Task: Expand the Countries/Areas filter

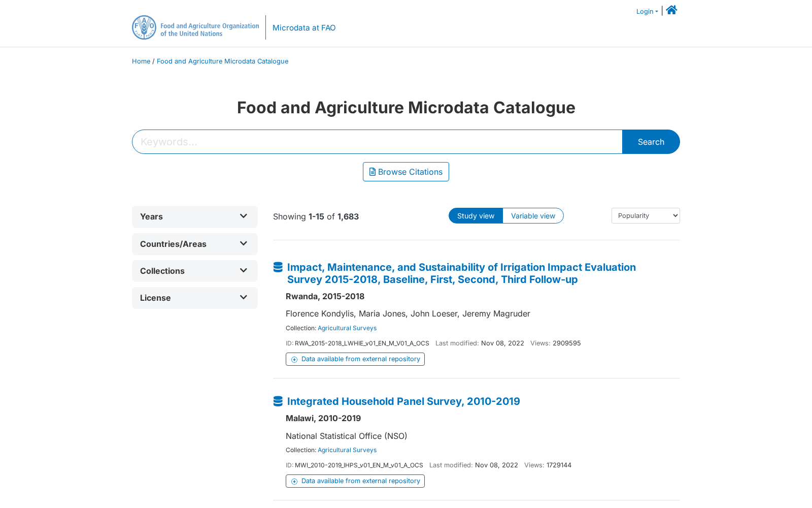Action: click(195, 244)
